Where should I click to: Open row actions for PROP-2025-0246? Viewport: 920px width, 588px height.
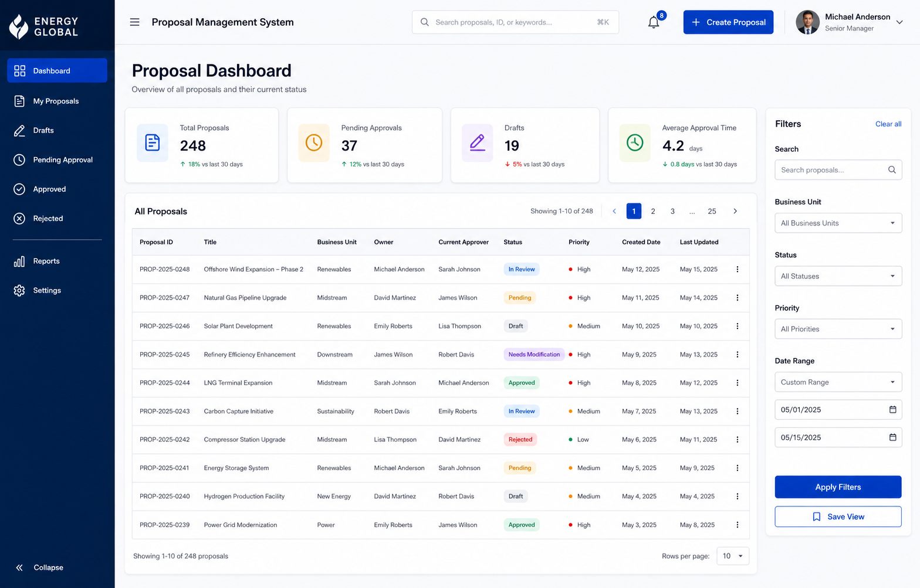738,326
